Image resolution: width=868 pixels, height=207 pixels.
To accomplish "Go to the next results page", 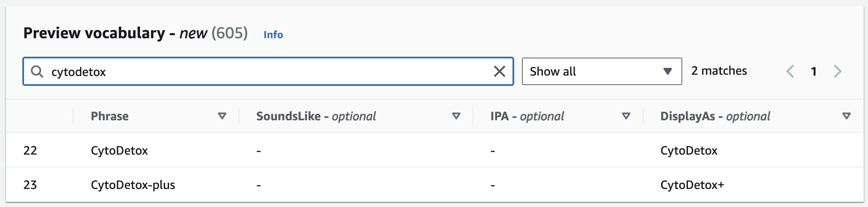I will 838,71.
